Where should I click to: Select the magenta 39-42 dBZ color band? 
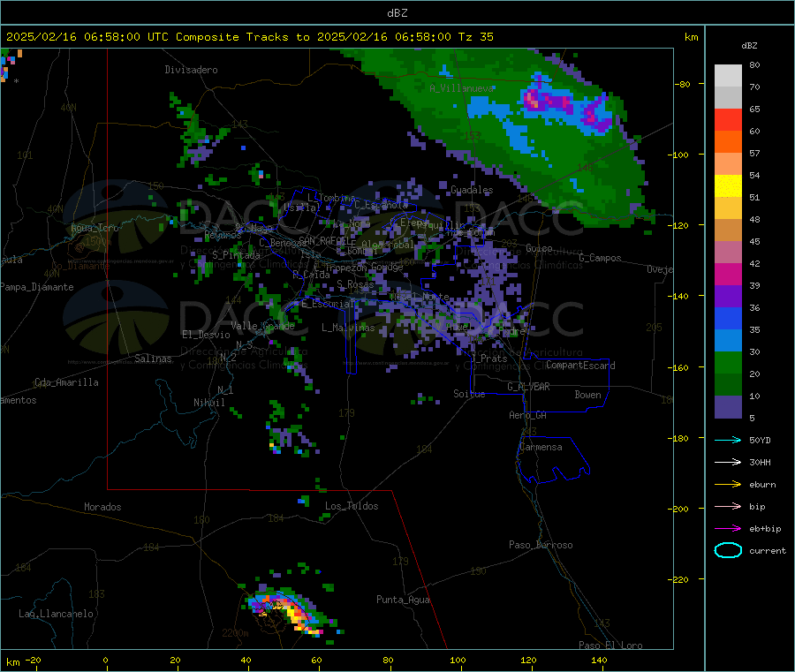(x=728, y=274)
